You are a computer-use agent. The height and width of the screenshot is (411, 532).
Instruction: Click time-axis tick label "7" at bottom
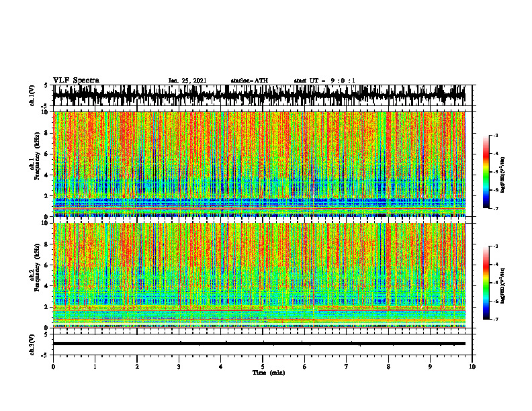tap(347, 367)
